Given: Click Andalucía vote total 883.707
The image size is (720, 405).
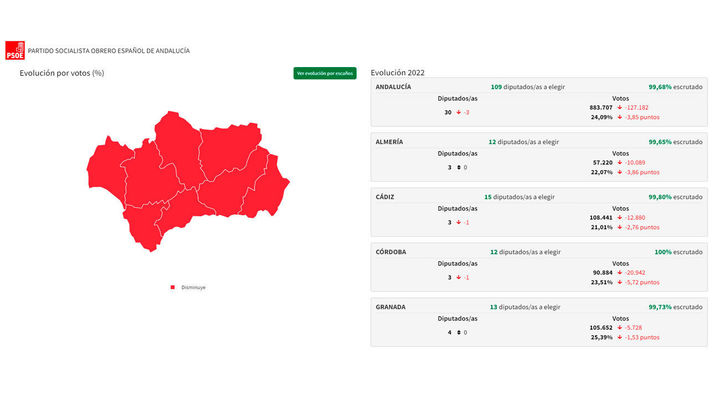Looking at the screenshot, I should pos(601,107).
